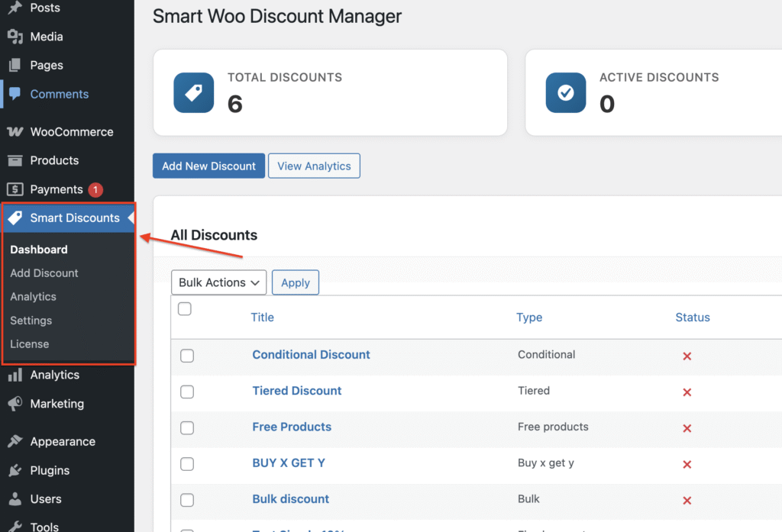Open the Bulk Actions dropdown
This screenshot has height=532, width=782.
[x=218, y=282]
